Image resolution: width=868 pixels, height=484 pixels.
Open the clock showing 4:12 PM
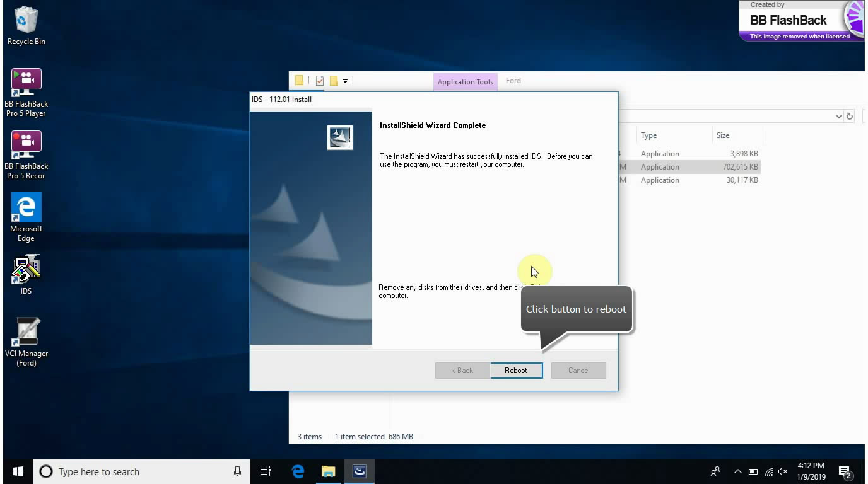coord(811,471)
